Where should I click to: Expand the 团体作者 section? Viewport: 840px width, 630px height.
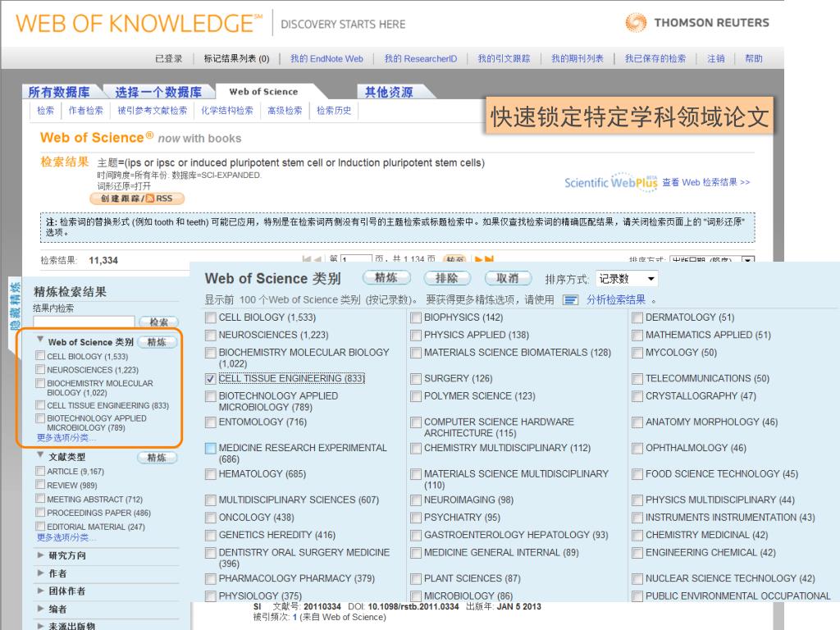pyautogui.click(x=40, y=591)
